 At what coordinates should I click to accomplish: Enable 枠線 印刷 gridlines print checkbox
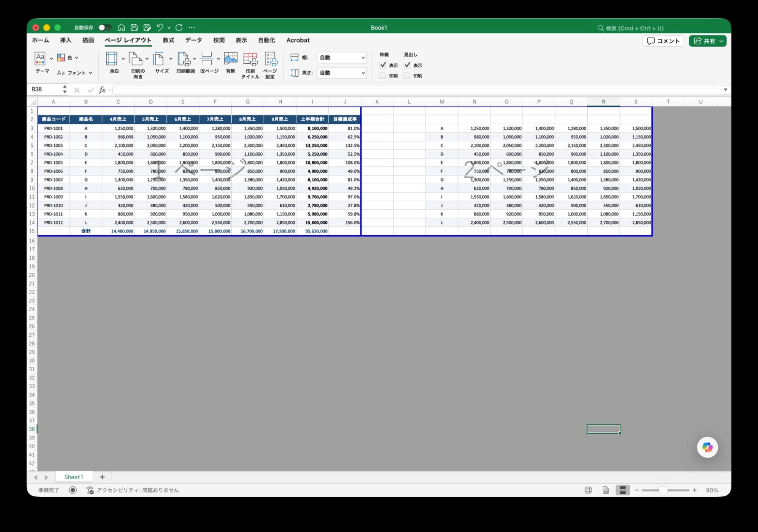383,76
